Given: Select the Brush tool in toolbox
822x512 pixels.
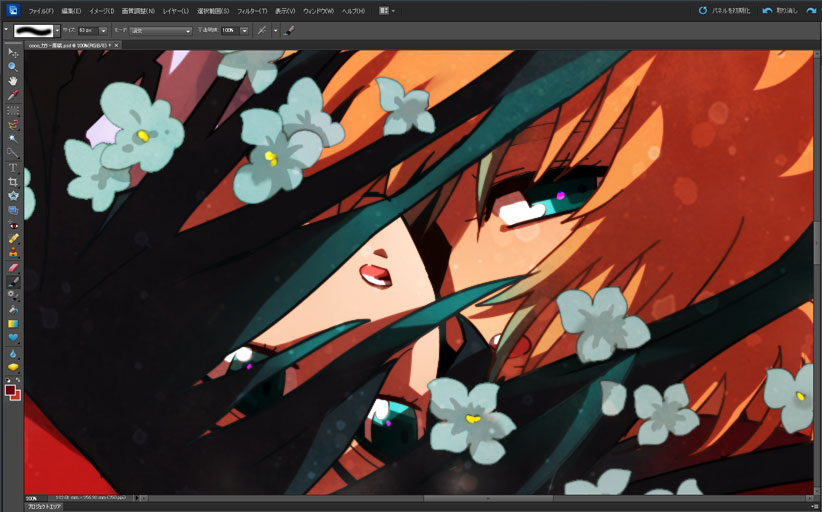Looking at the screenshot, I should click(13, 282).
